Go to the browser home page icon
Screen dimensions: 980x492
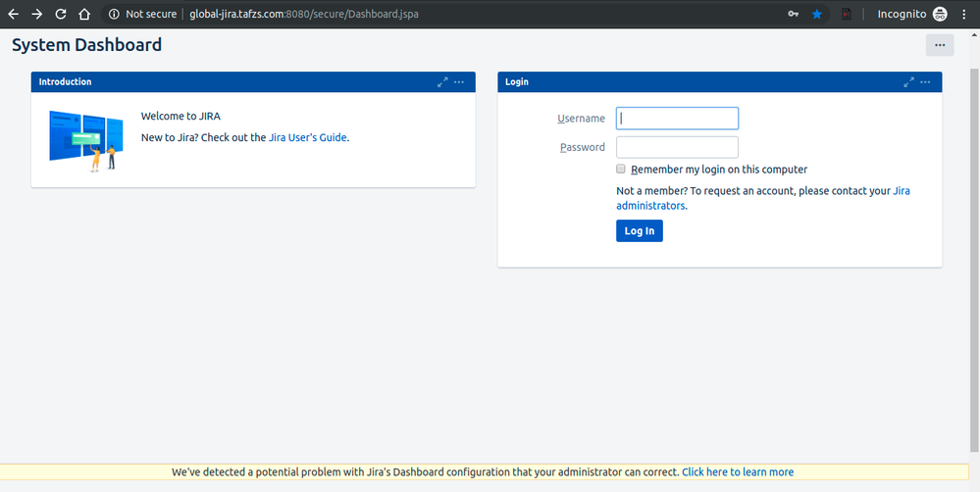coord(84,14)
